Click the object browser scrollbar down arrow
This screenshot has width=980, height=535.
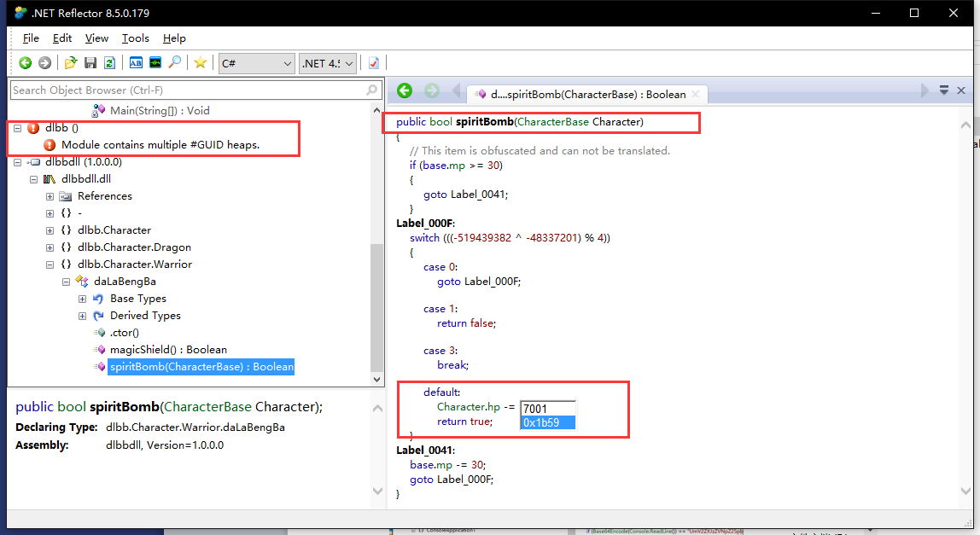pos(376,380)
